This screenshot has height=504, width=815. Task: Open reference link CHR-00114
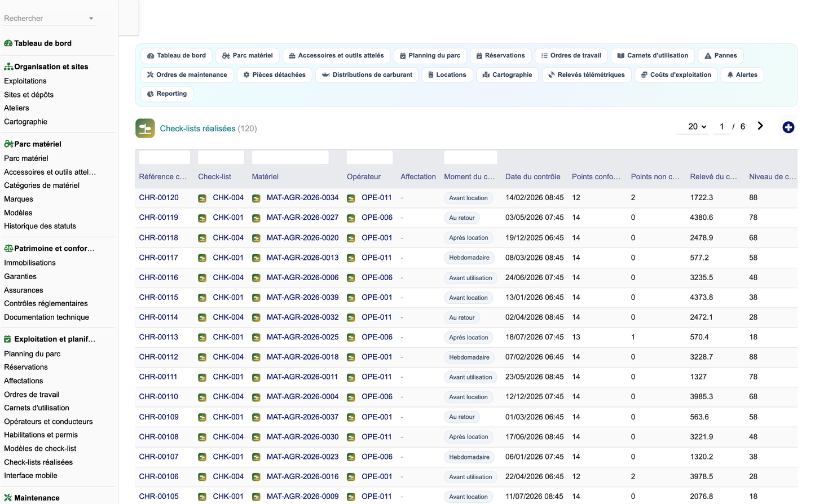click(x=158, y=317)
